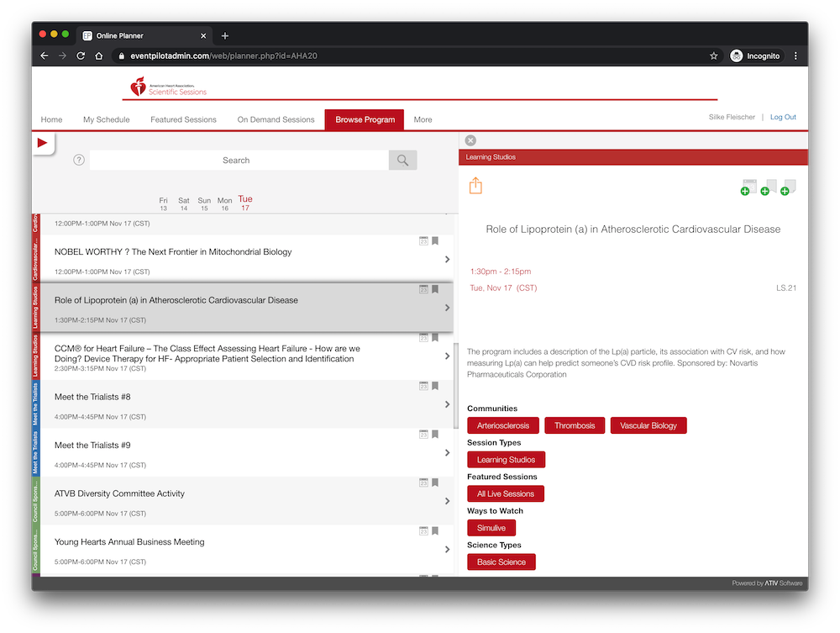The width and height of the screenshot is (840, 633).
Task: Click the magnifying glass search button
Action: coord(403,160)
